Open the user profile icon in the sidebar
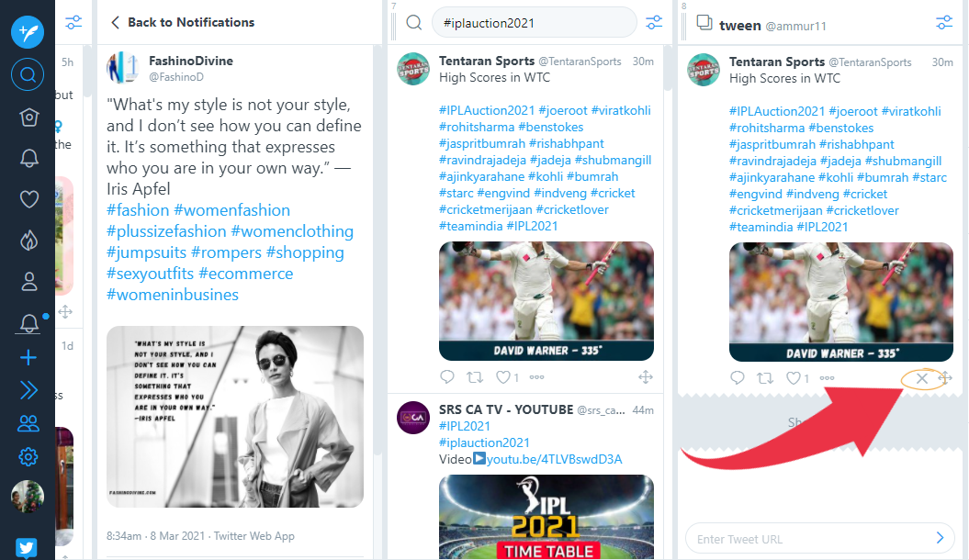The image size is (969, 560). pyautogui.click(x=29, y=282)
